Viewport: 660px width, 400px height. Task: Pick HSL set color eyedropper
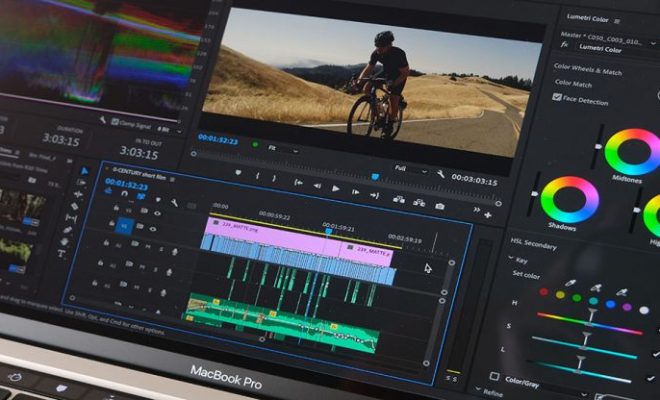pyautogui.click(x=570, y=283)
